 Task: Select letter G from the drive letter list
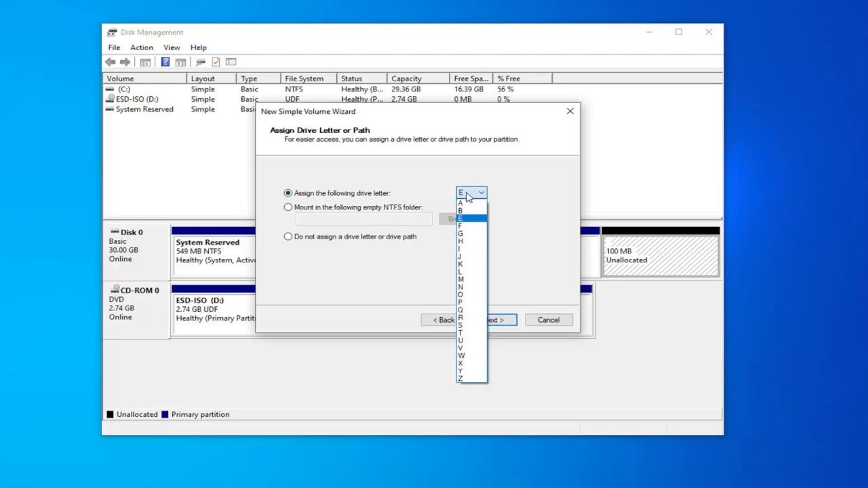[460, 233]
